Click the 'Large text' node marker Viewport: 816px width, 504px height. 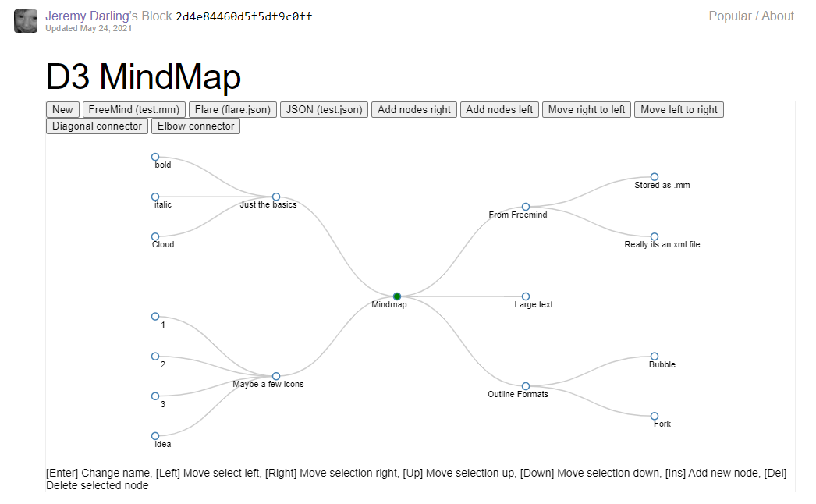tap(525, 296)
